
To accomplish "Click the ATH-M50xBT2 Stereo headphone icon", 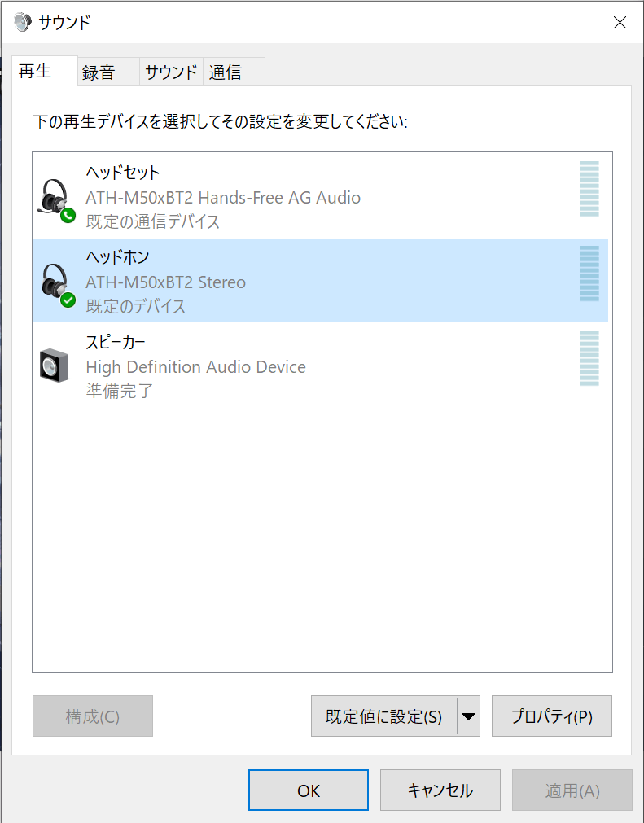I will point(56,285).
